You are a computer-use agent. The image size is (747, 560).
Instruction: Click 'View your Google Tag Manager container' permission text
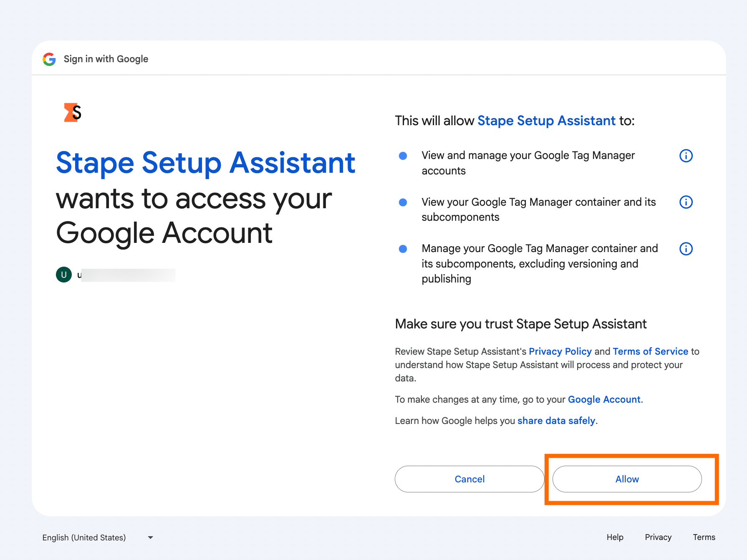(538, 209)
